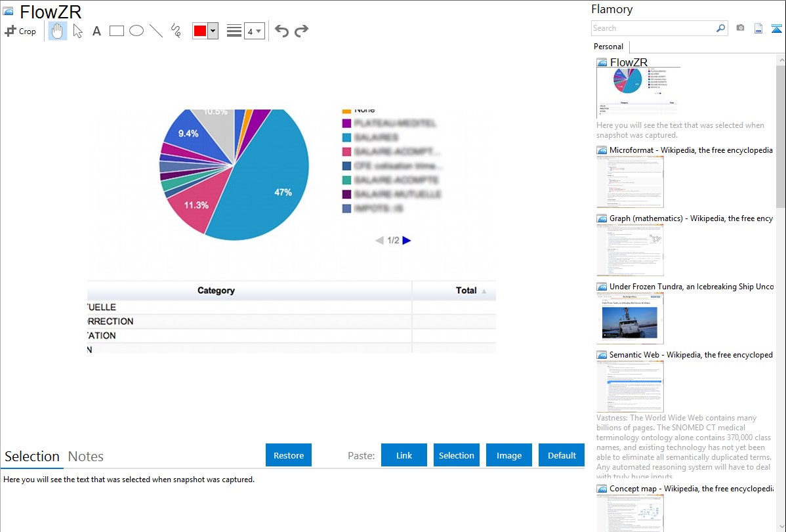786x532 pixels.
Task: Switch to the Notes tab
Action: pyautogui.click(x=86, y=457)
